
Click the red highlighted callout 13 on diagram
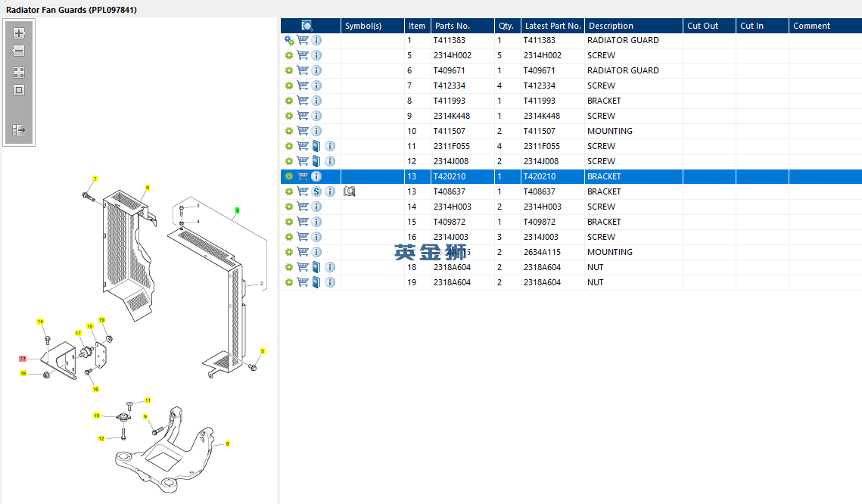[x=23, y=359]
